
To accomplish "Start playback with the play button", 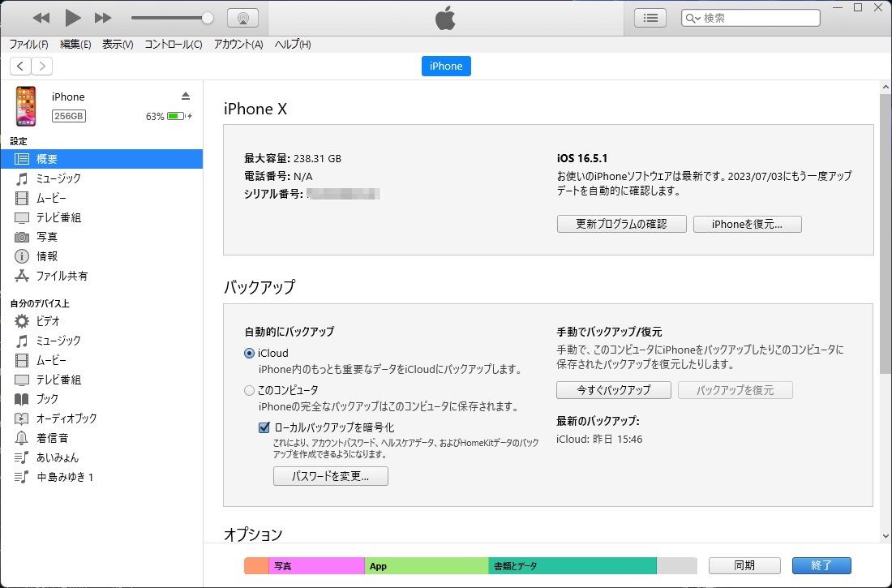I will tap(72, 18).
